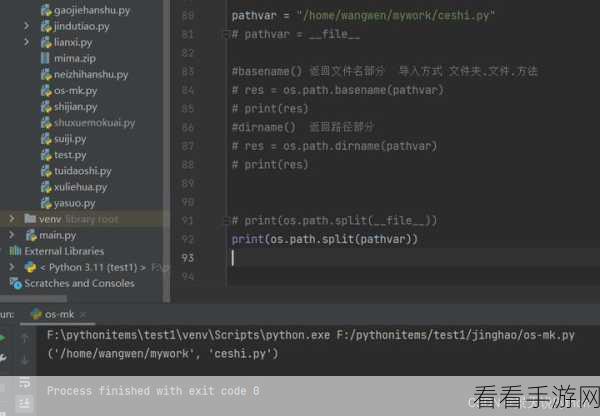Screen dimensions: 600x416
Task: Place cursor on empty line 93
Action: pos(413,258)
